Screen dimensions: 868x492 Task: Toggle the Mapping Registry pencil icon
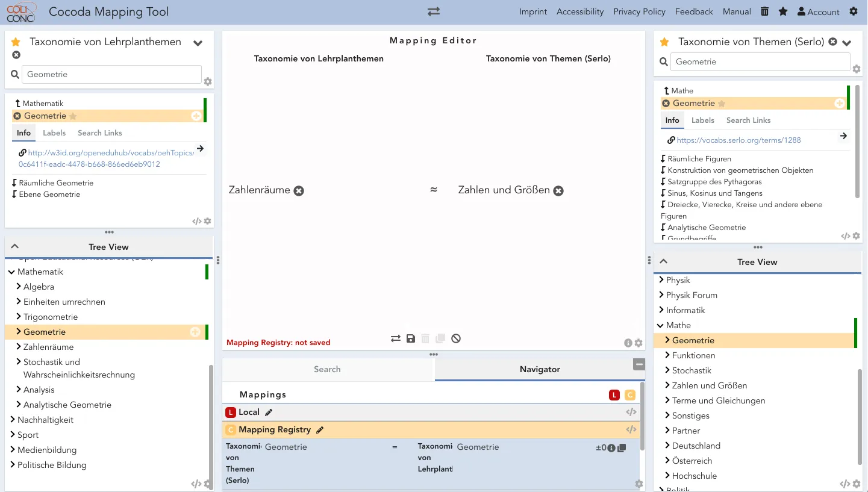[x=320, y=430]
